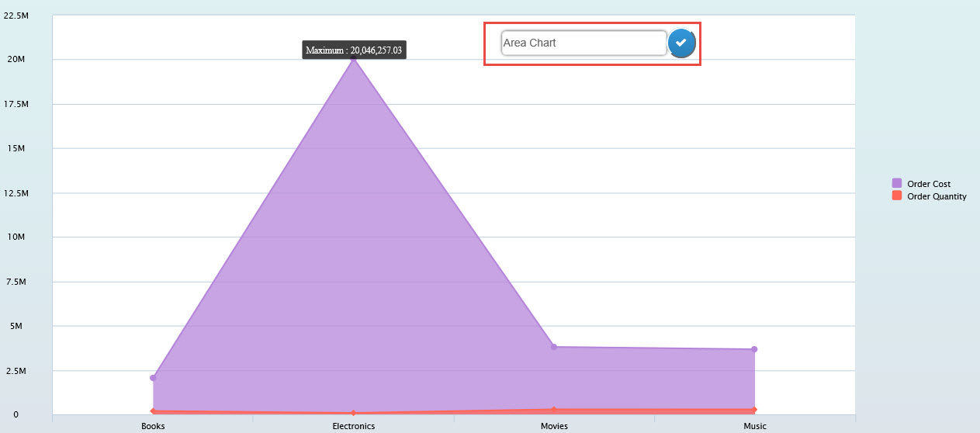The image size is (980, 433).
Task: Click the Movies category axis label
Action: click(554, 426)
